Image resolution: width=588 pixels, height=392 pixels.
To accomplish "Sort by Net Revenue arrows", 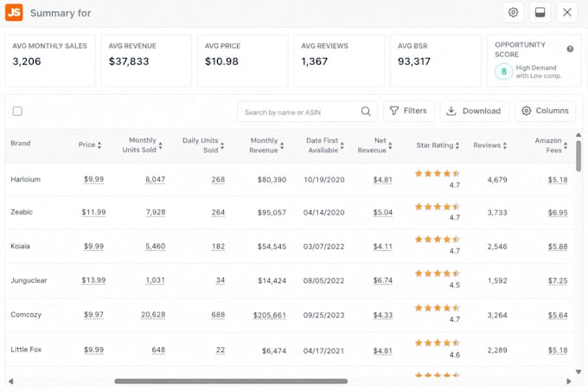I will coord(390,145).
